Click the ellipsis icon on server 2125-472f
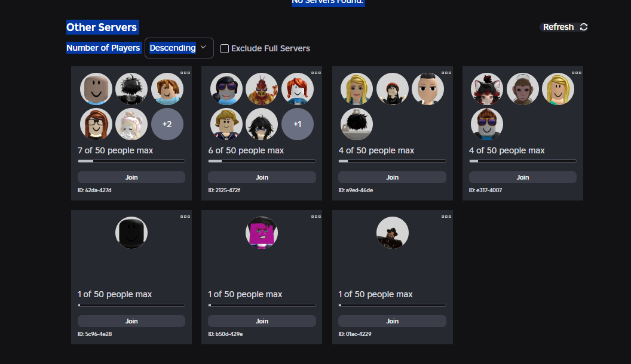The height and width of the screenshot is (364, 631). [315, 73]
